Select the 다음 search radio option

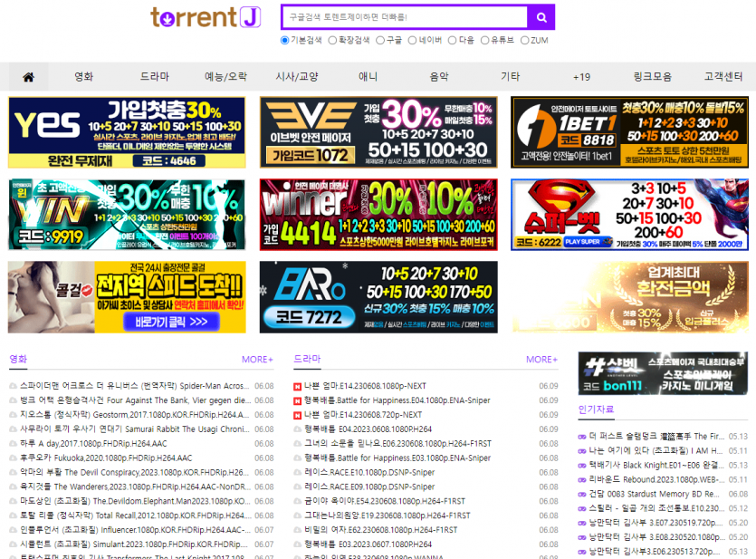point(453,41)
